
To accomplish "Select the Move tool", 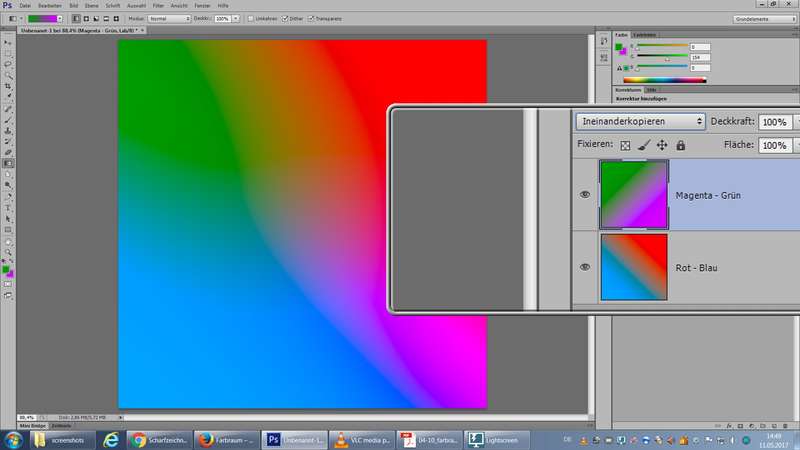I will coord(9,43).
